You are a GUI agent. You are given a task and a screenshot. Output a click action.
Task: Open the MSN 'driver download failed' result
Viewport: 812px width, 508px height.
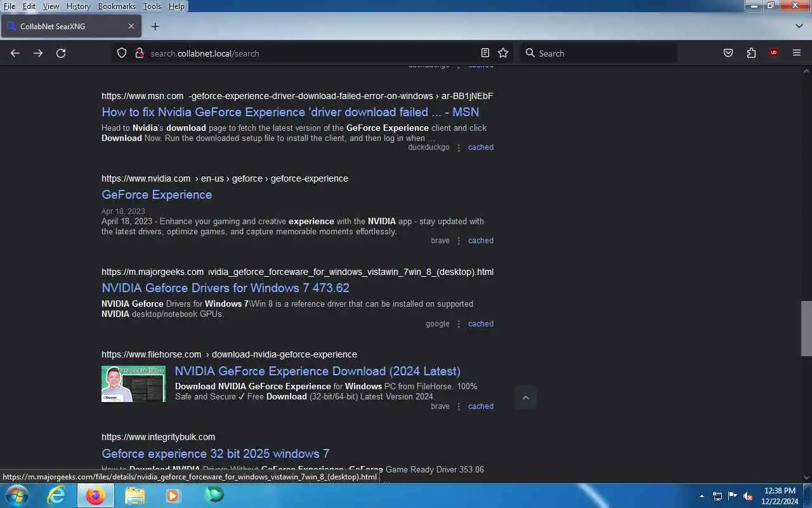click(291, 112)
